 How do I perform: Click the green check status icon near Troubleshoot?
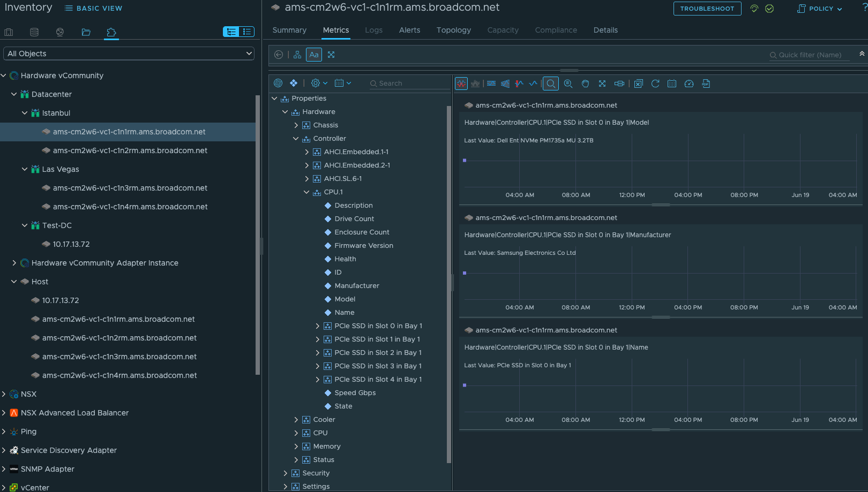coord(769,9)
